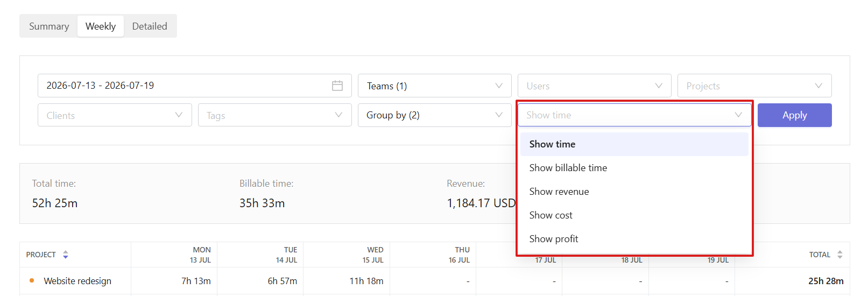Open the Projects filter dropdown
Screen dimensions: 868x296
tap(754, 86)
